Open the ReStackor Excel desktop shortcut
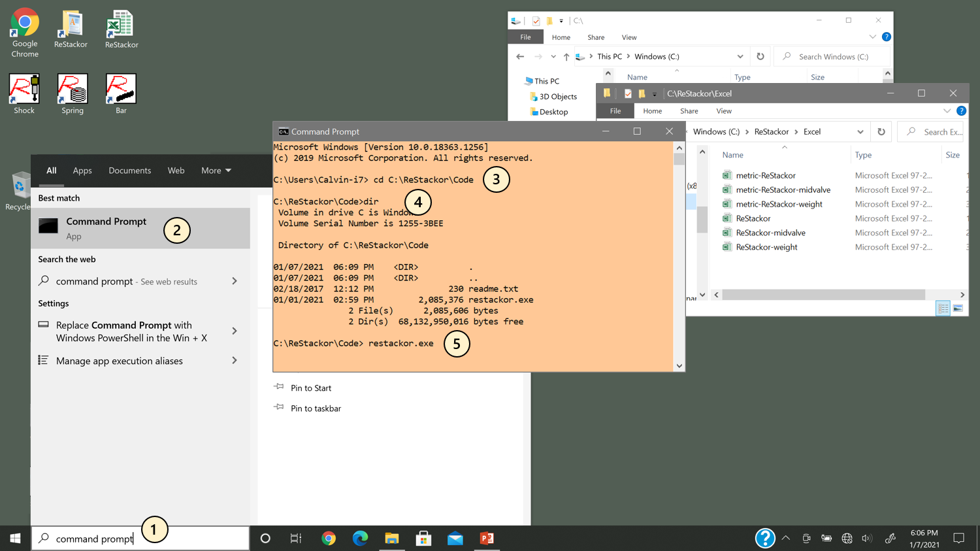The image size is (980, 551). coord(122,29)
